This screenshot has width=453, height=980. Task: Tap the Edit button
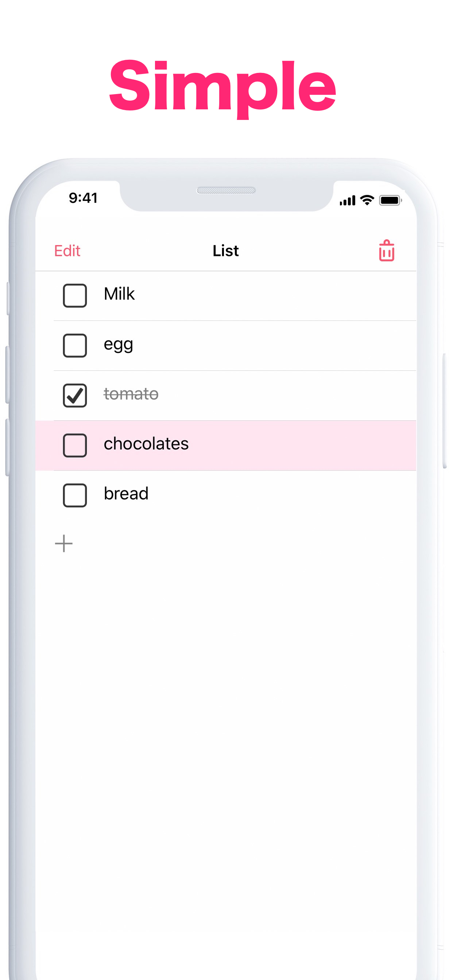[67, 251]
